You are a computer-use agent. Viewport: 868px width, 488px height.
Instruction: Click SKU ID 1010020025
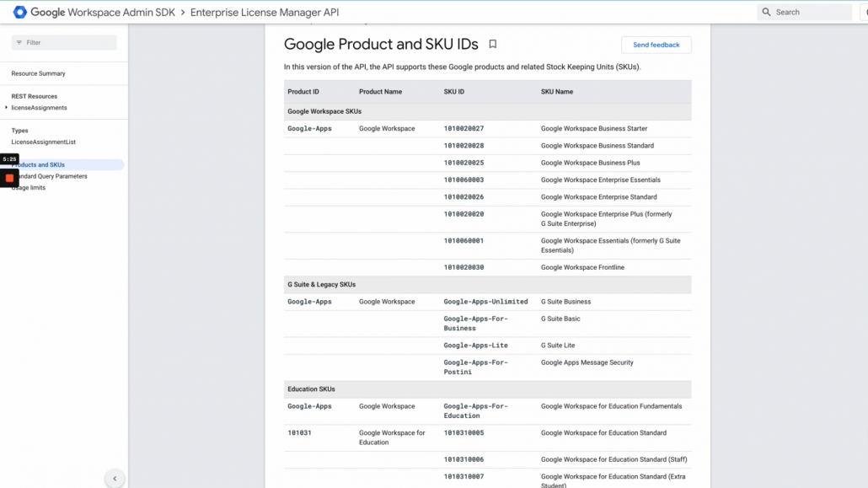coord(463,163)
